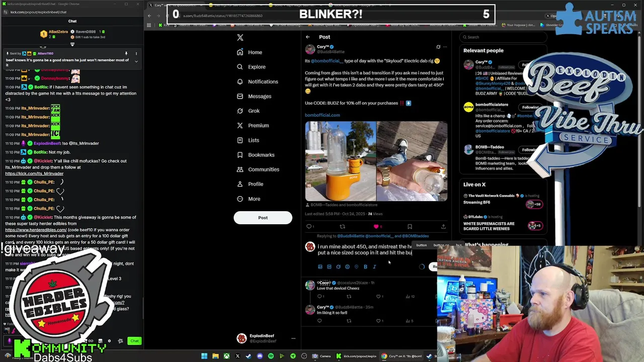The height and width of the screenshot is (362, 644).
Task: Repost Cory's 'Im liking it so far' reply
Action: coord(349,321)
